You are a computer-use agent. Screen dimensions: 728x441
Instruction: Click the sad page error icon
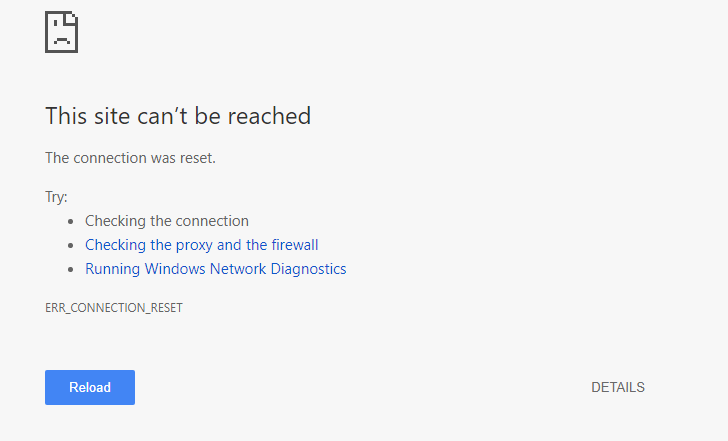61,32
